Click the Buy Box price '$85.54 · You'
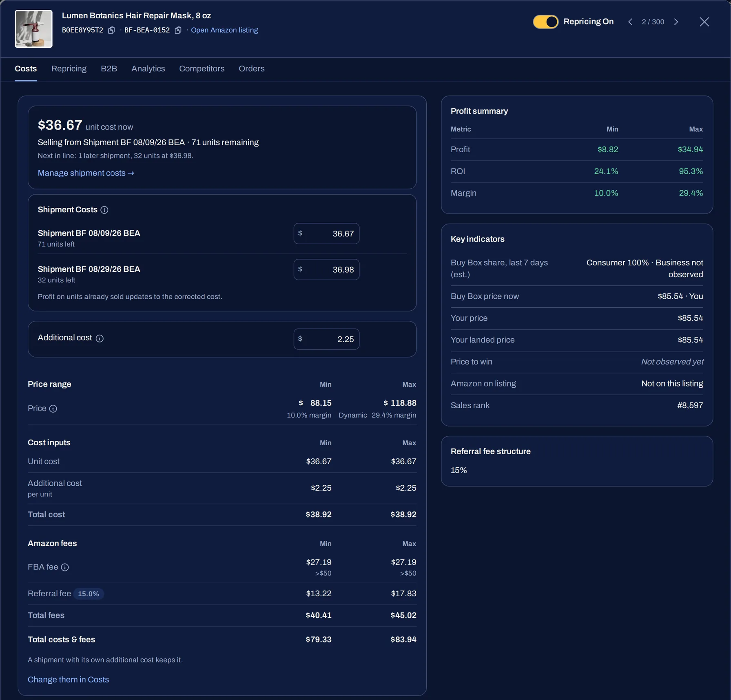 click(x=680, y=296)
